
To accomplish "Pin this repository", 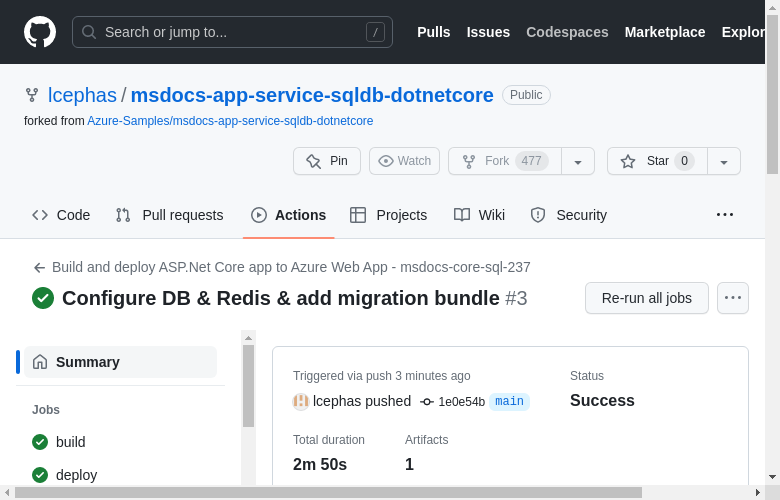I will (x=327, y=161).
